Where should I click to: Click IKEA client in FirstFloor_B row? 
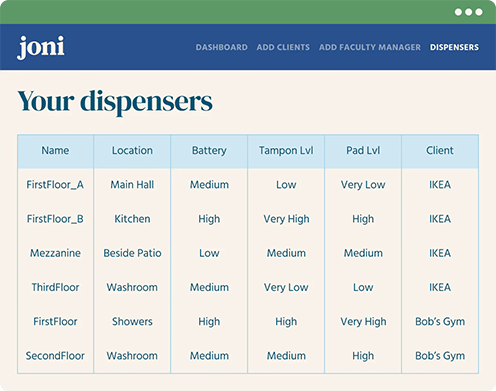pyautogui.click(x=440, y=219)
